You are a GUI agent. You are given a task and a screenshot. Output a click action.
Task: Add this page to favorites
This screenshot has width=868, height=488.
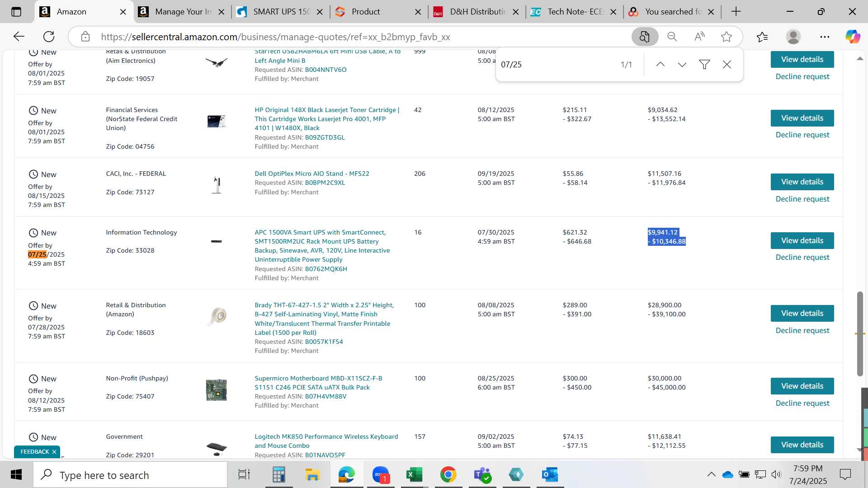(x=726, y=37)
